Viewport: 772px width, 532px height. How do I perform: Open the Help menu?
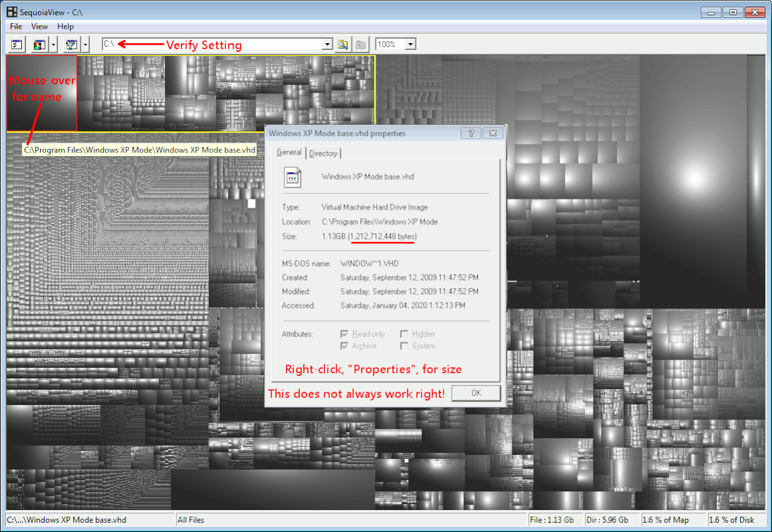click(65, 27)
